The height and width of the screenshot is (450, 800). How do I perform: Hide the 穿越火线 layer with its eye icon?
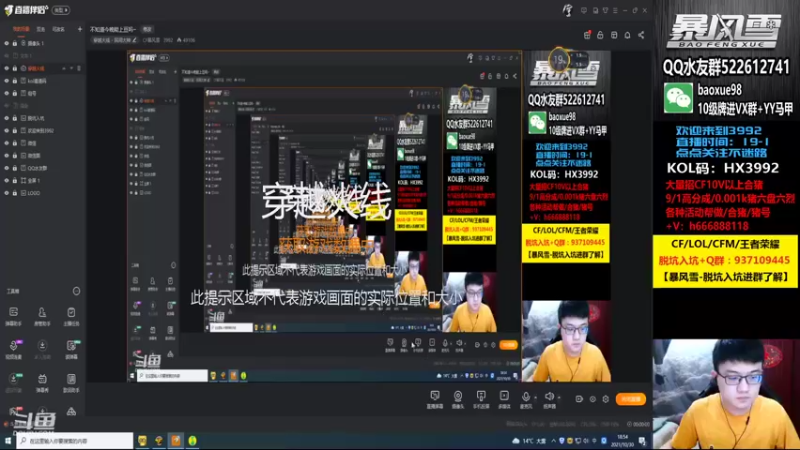(x=7, y=68)
